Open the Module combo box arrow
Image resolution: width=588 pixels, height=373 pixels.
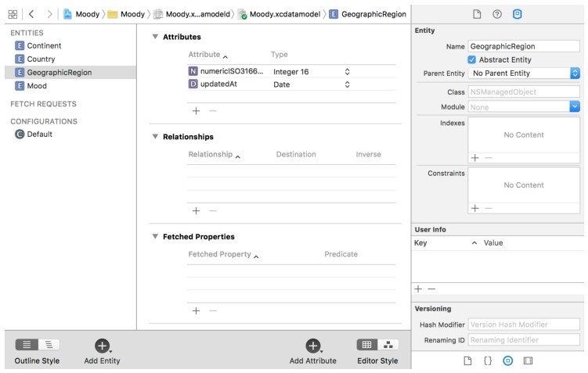pos(575,106)
